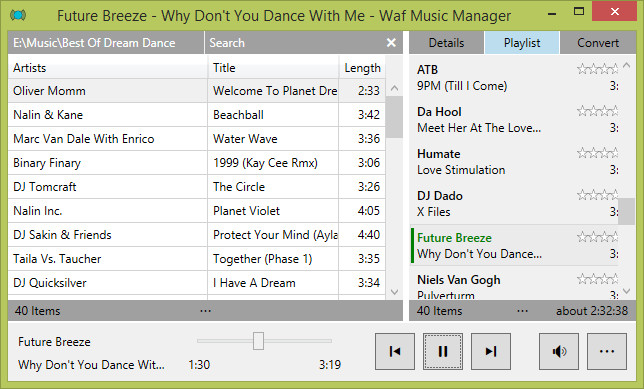The height and width of the screenshot is (389, 644).
Task: Sort by the Length column header
Action: 362,67
